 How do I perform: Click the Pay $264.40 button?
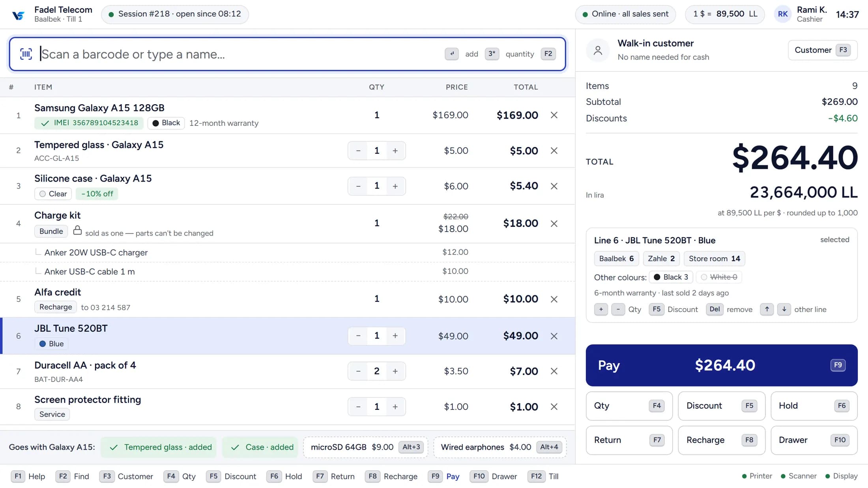pos(722,365)
